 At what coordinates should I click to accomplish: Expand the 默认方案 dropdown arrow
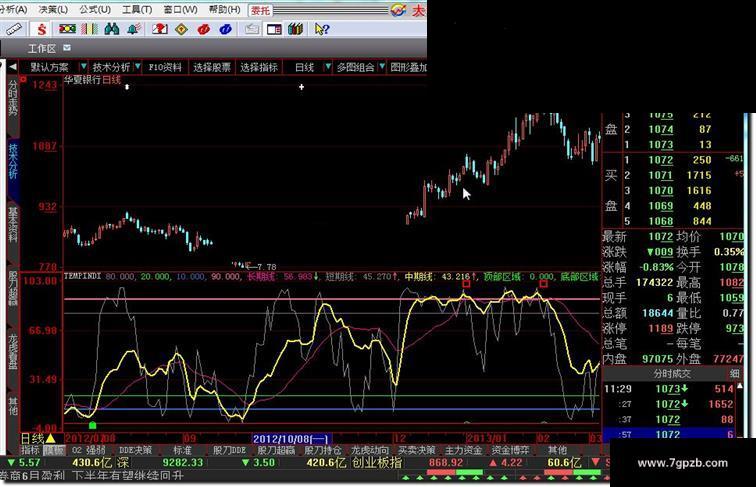83,67
